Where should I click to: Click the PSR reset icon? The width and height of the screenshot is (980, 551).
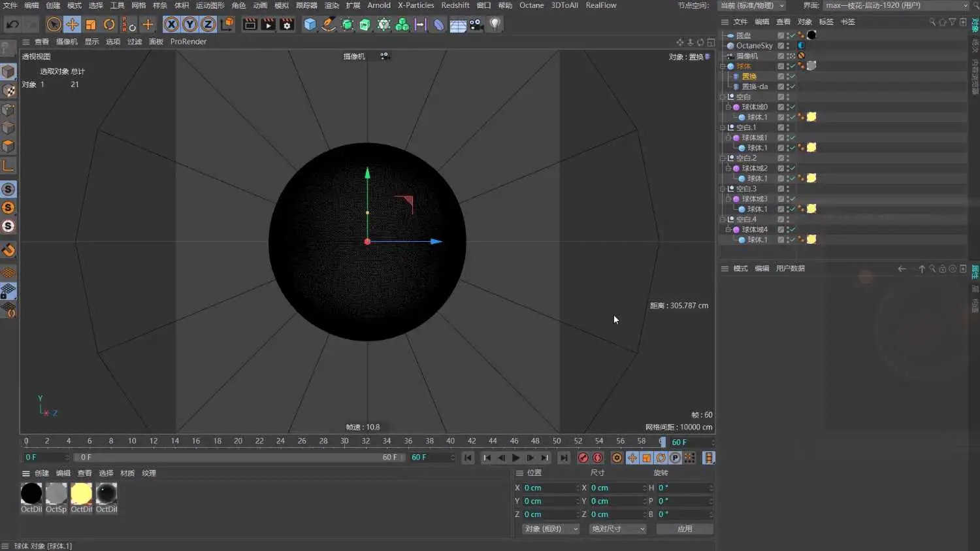[129, 25]
